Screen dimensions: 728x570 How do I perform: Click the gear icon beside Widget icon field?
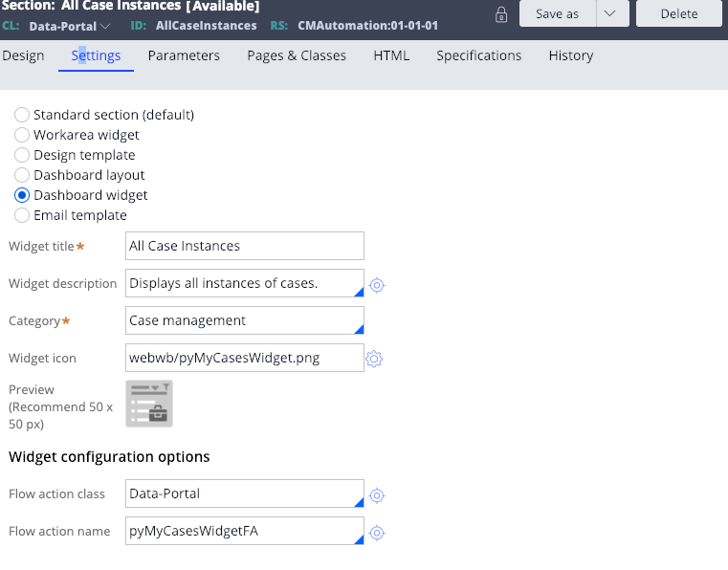pos(374,359)
